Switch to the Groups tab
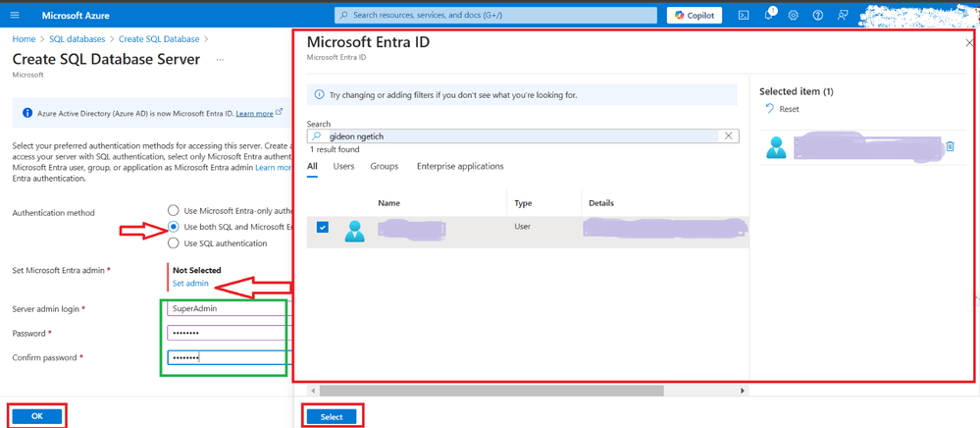 pos(385,167)
